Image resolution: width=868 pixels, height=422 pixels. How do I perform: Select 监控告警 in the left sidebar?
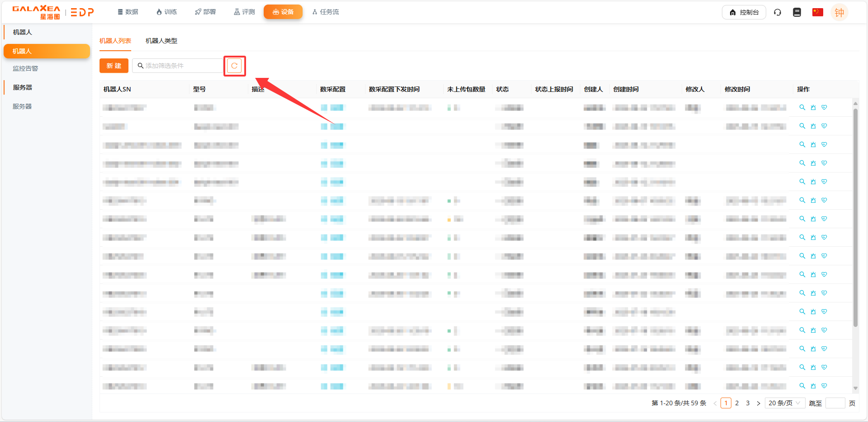[x=25, y=68]
